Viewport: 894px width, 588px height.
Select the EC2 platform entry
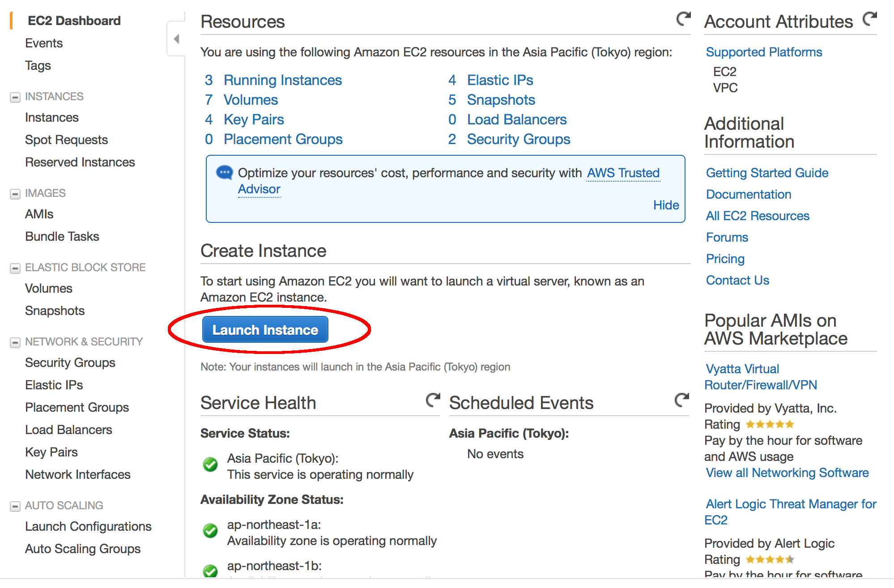725,72
